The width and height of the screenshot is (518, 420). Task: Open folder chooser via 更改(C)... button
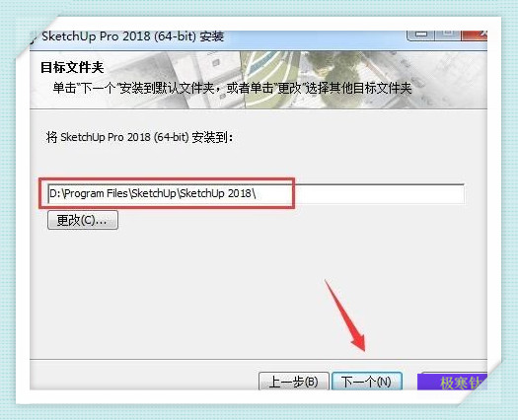[83, 220]
